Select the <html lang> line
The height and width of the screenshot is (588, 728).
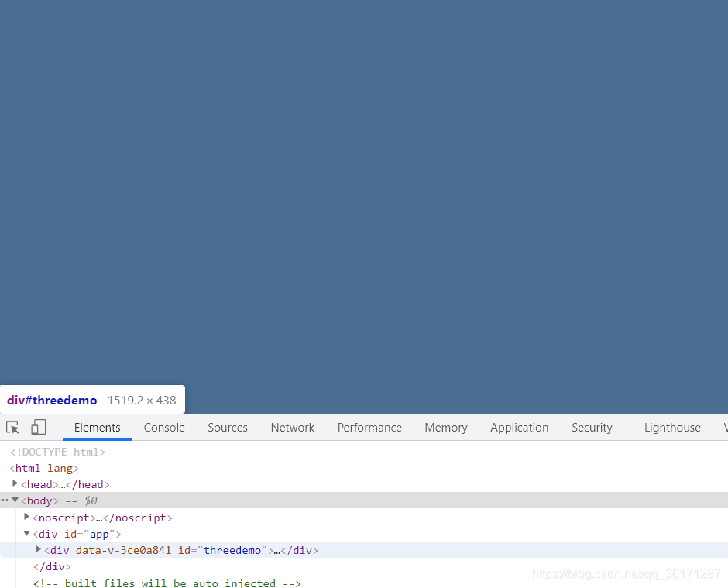click(x=44, y=468)
